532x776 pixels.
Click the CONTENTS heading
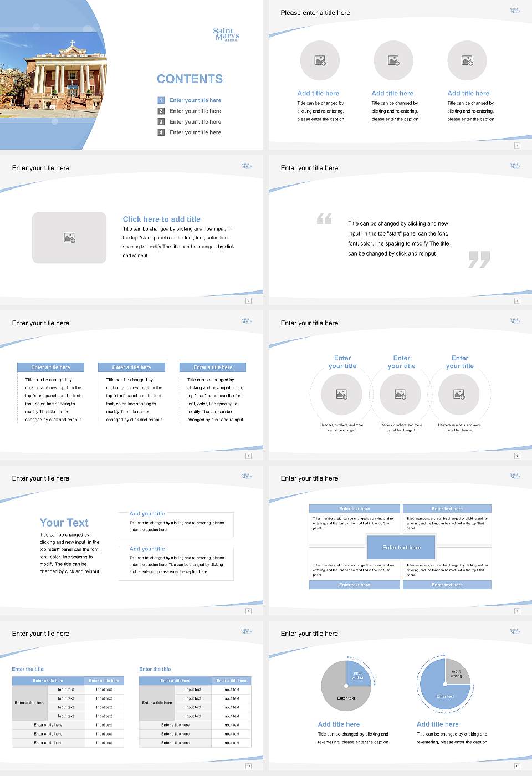(x=190, y=79)
